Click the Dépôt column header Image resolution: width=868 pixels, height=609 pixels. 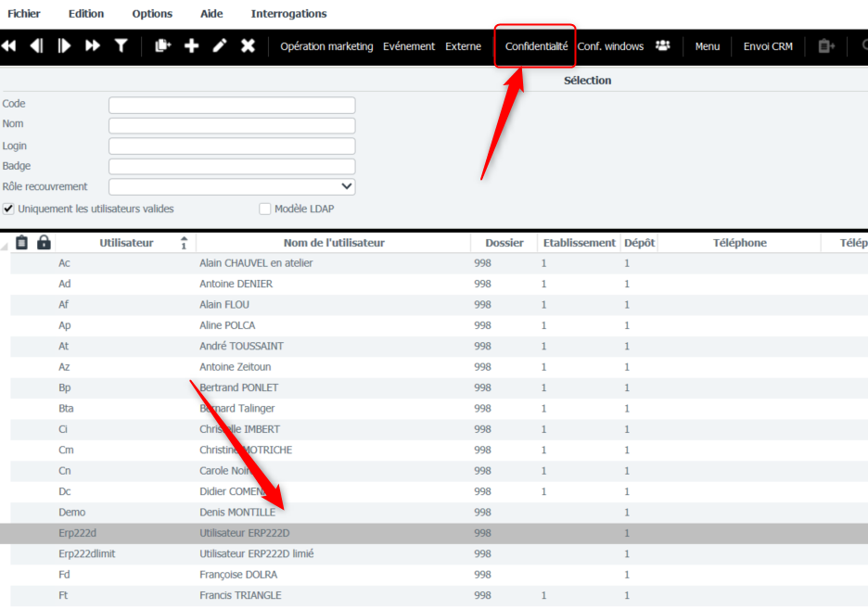pyautogui.click(x=639, y=243)
